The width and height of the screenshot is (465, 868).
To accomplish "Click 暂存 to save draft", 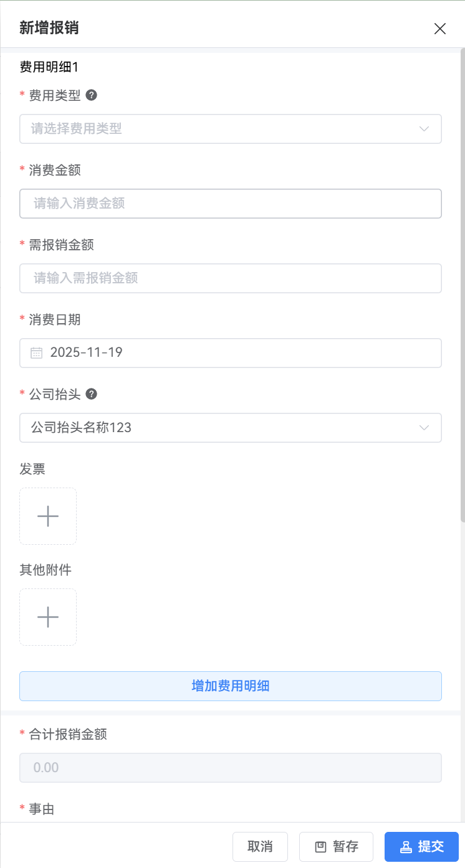I will pyautogui.click(x=336, y=847).
